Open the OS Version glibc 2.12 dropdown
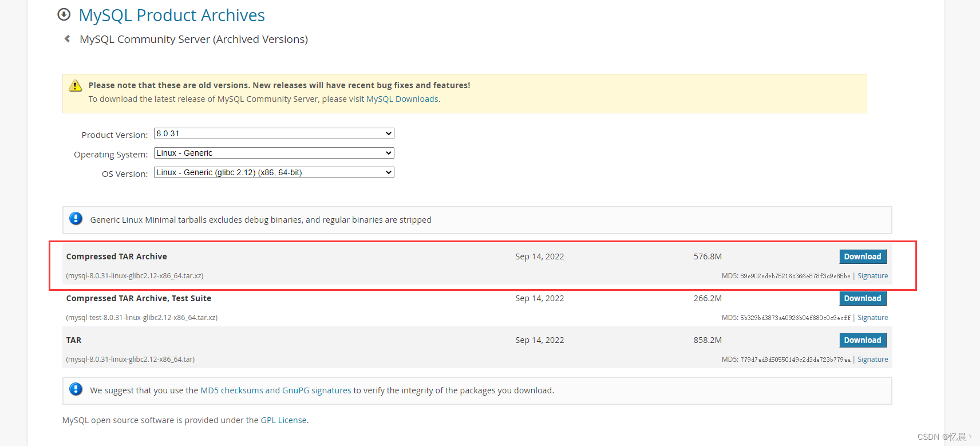Image resolution: width=980 pixels, height=446 pixels. [x=274, y=172]
